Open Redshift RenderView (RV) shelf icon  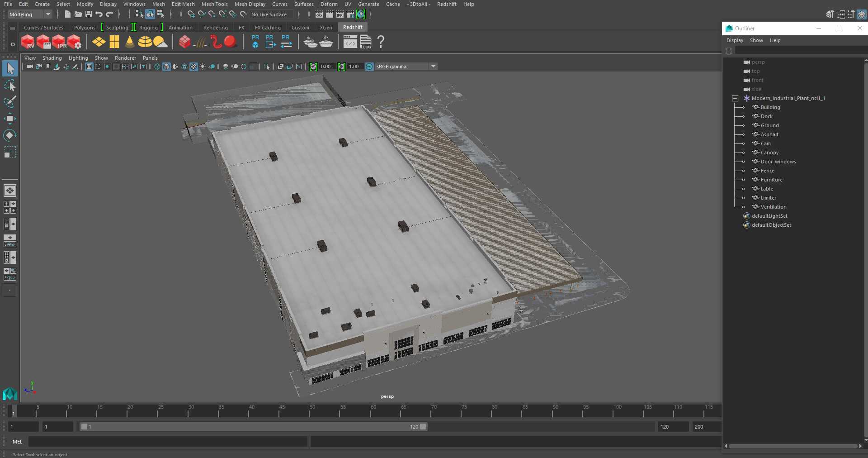click(28, 42)
